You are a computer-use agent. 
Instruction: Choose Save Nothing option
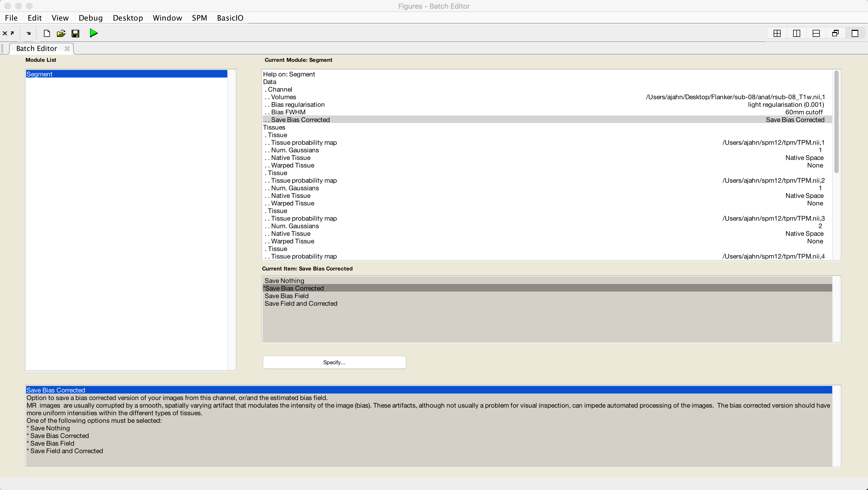click(x=547, y=281)
